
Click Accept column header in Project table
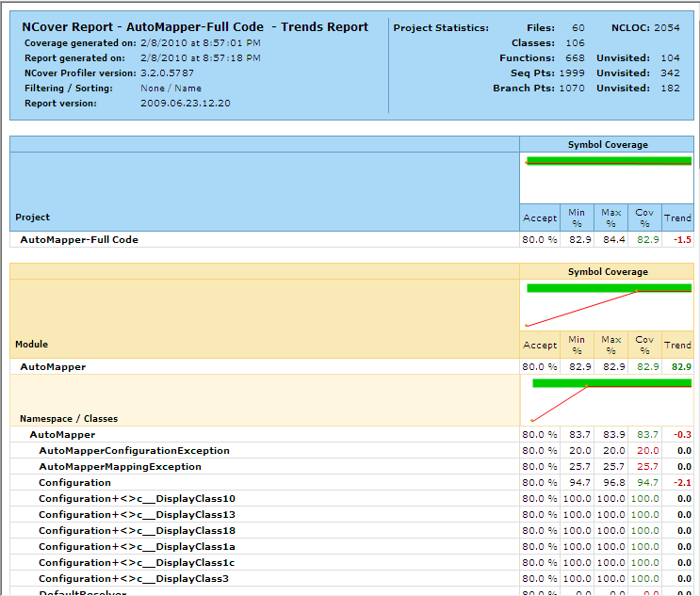pos(540,217)
